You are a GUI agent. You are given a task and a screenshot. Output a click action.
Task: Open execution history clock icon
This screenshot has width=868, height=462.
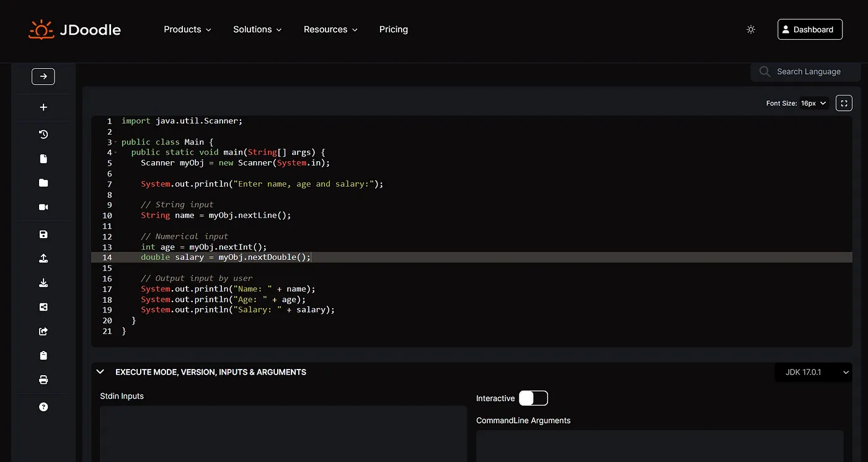click(43, 134)
